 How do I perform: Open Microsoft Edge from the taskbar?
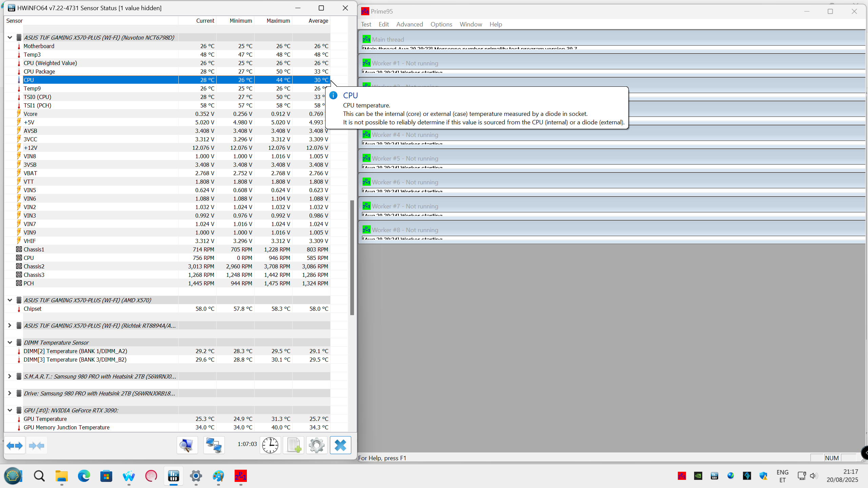click(84, 476)
